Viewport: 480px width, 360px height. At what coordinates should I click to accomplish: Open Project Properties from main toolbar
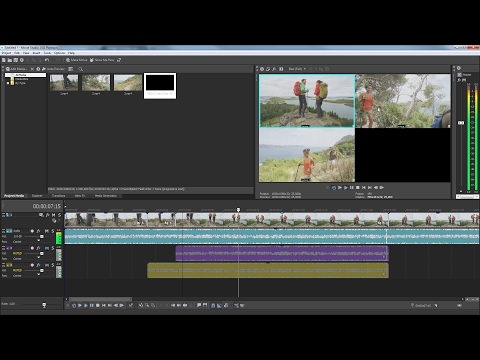point(22,60)
